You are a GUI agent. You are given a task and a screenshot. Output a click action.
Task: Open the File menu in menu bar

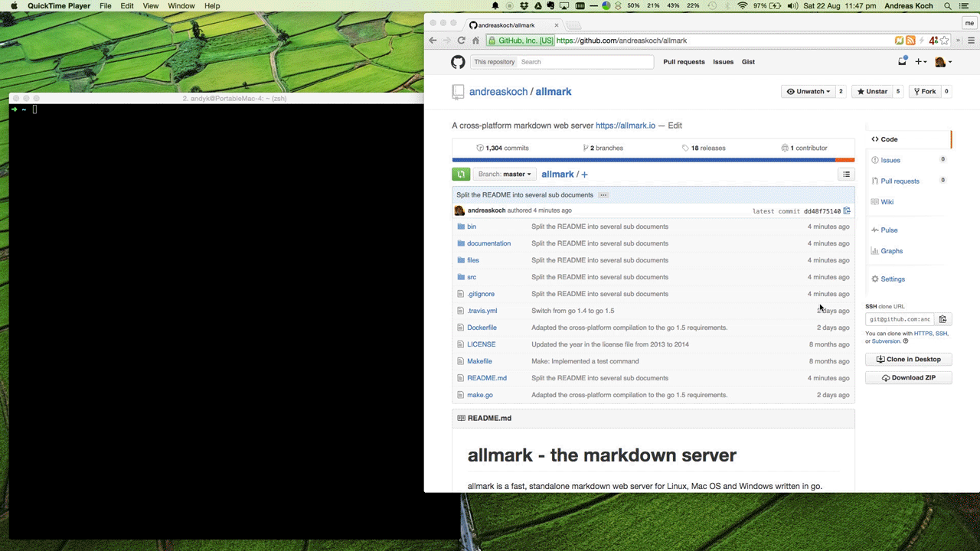106,6
